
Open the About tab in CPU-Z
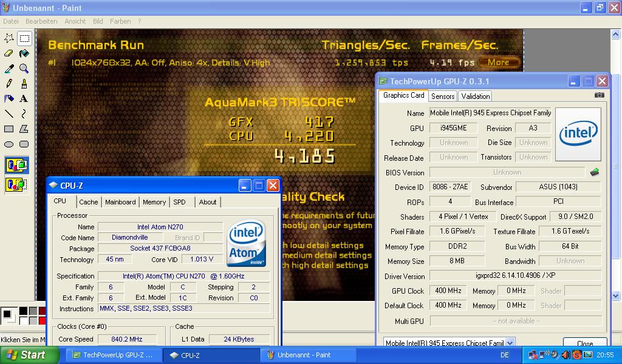pyautogui.click(x=208, y=202)
